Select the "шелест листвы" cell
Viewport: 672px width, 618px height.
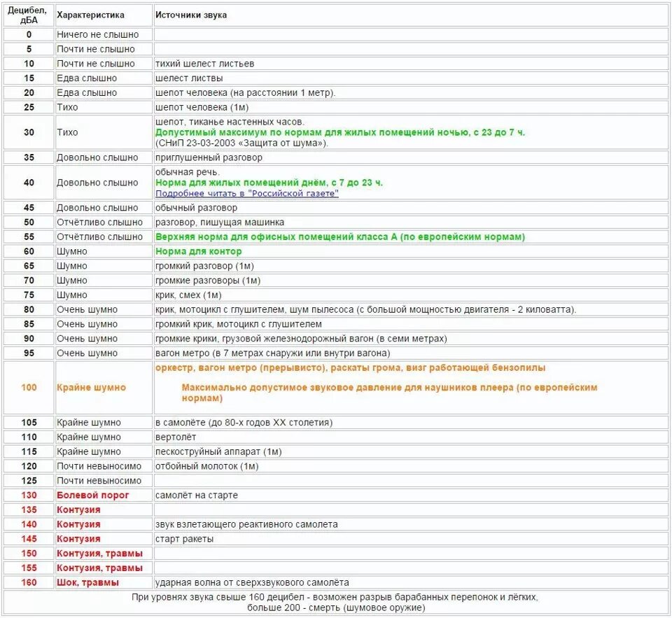(411, 78)
